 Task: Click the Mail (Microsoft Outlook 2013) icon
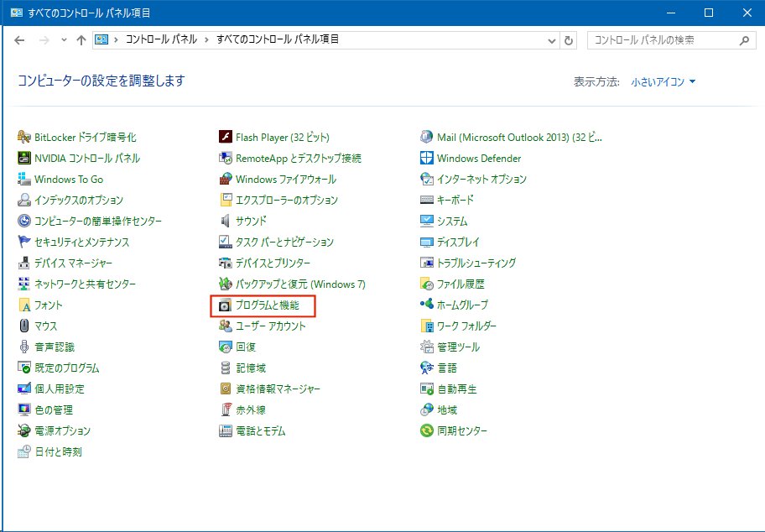tap(427, 137)
